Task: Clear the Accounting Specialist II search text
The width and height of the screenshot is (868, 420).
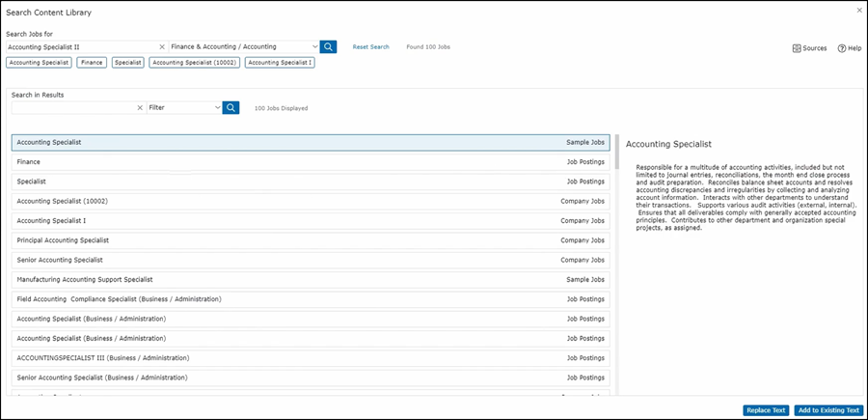Action: 161,46
